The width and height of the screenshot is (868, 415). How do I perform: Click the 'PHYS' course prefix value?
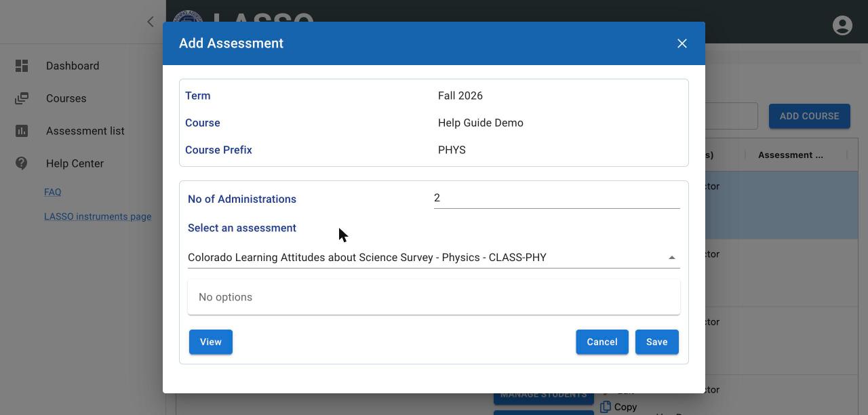point(452,150)
